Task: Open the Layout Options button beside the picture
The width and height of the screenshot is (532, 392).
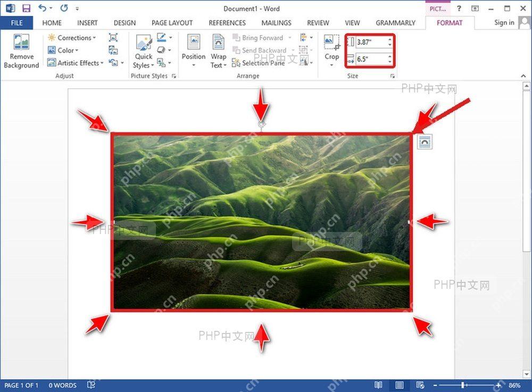Action: point(425,141)
